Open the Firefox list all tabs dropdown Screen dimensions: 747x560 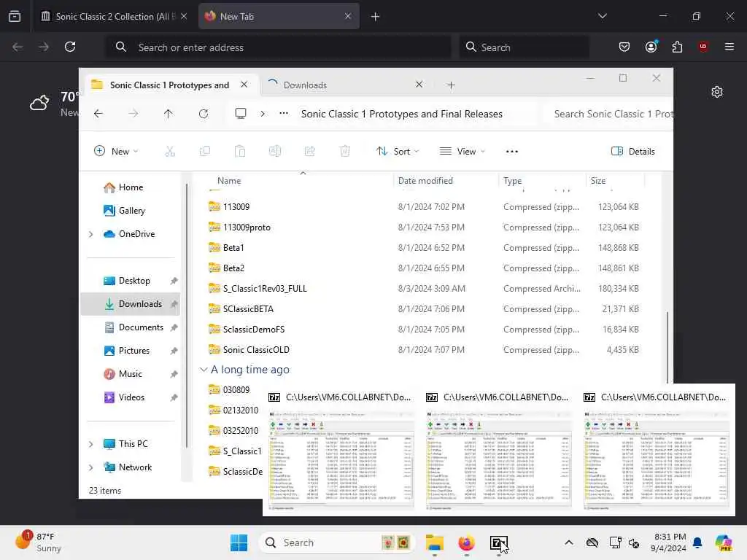point(602,16)
